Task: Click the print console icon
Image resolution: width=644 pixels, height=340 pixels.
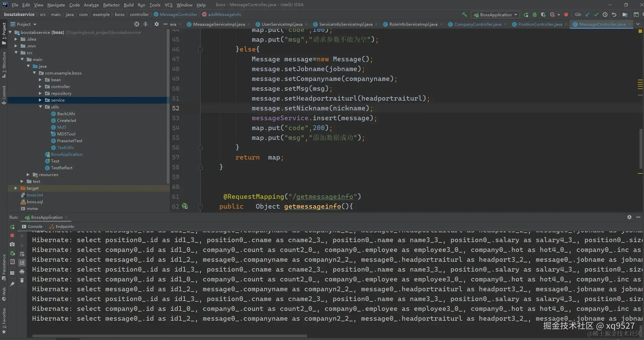Action: [x=22, y=272]
